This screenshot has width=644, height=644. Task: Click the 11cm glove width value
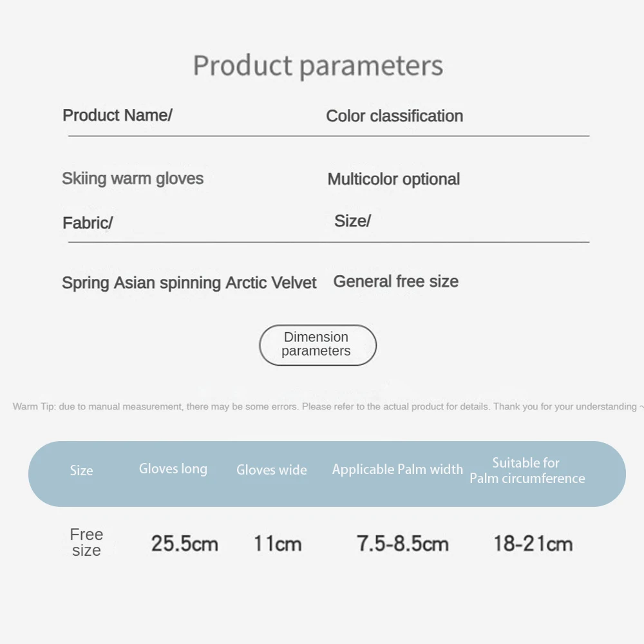coord(277,544)
